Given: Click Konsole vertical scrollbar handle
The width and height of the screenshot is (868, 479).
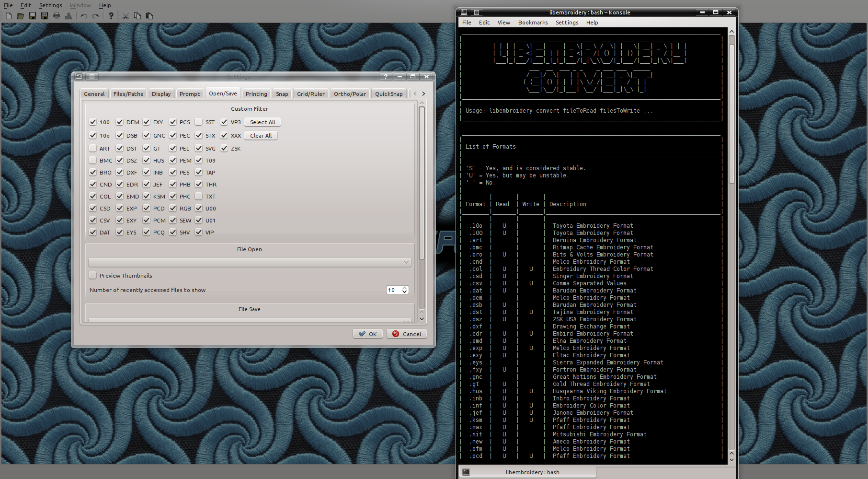Looking at the screenshot, I should tap(731, 114).
